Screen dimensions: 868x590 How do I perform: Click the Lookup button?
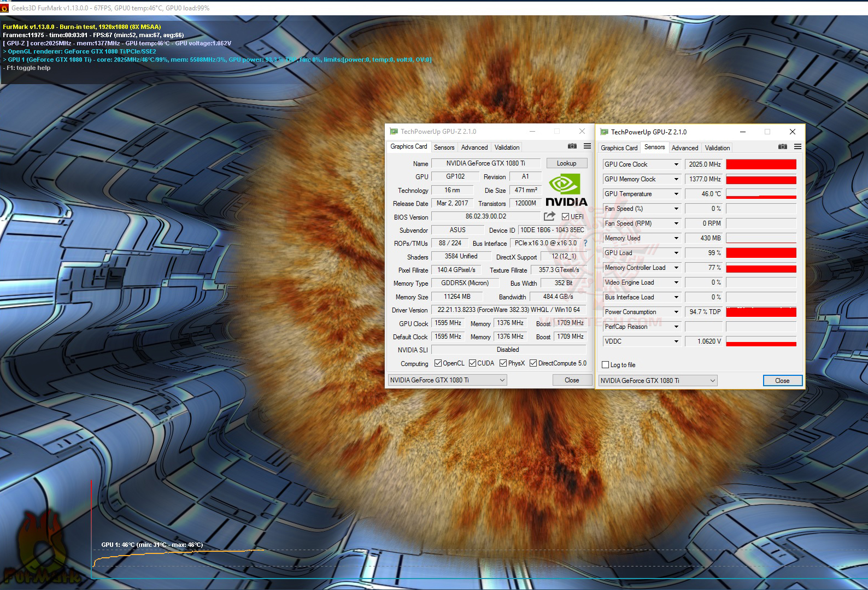(567, 163)
